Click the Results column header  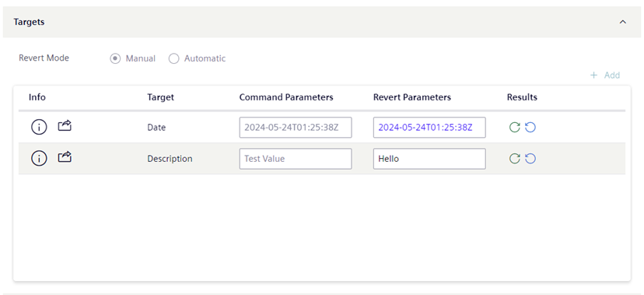[522, 97]
